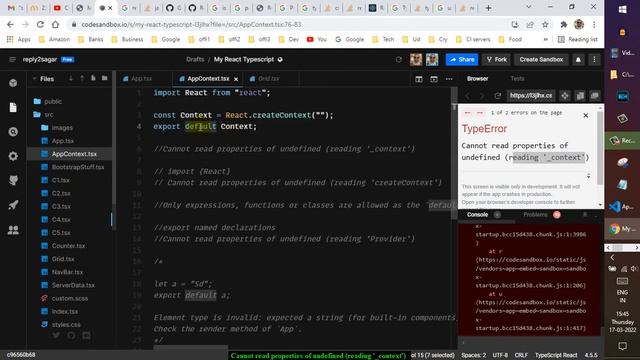Collapse the Files panel chevron
This screenshot has height=360, width=640.
[x=34, y=78]
